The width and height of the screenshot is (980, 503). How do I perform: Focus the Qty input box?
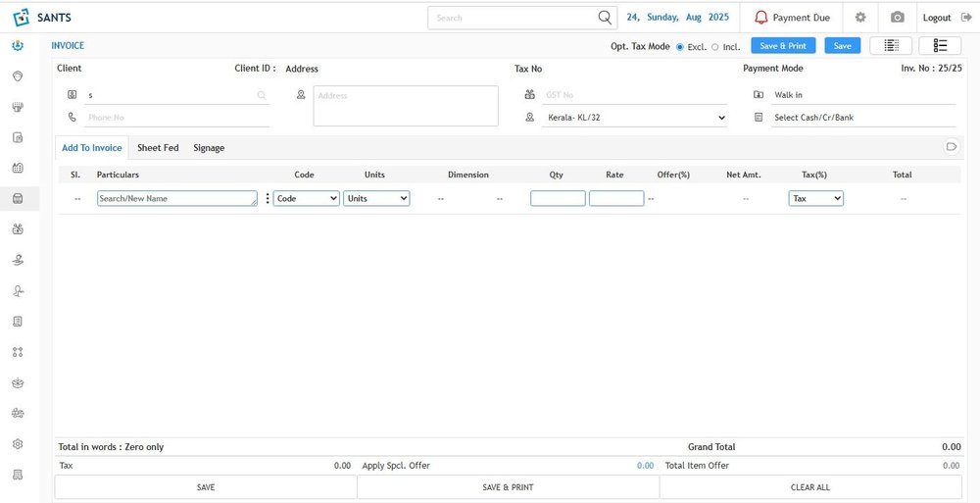[x=558, y=198]
